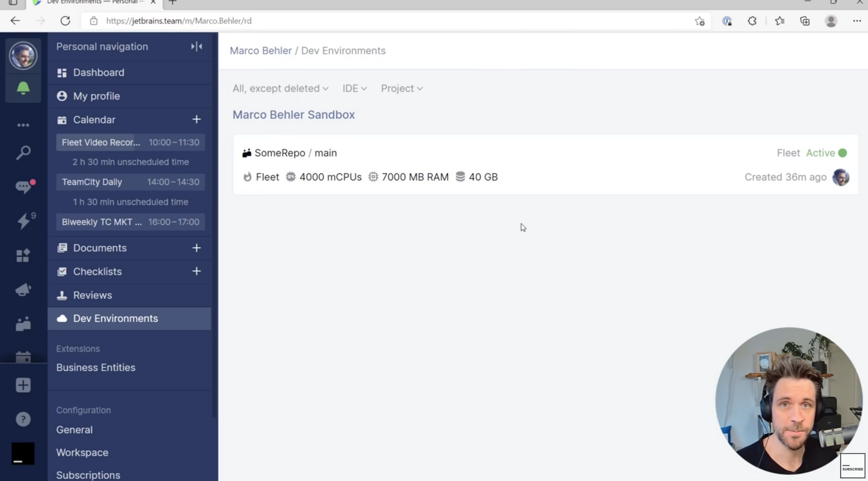
Task: Open the 'All, except deleted' filter dropdown
Action: point(280,88)
